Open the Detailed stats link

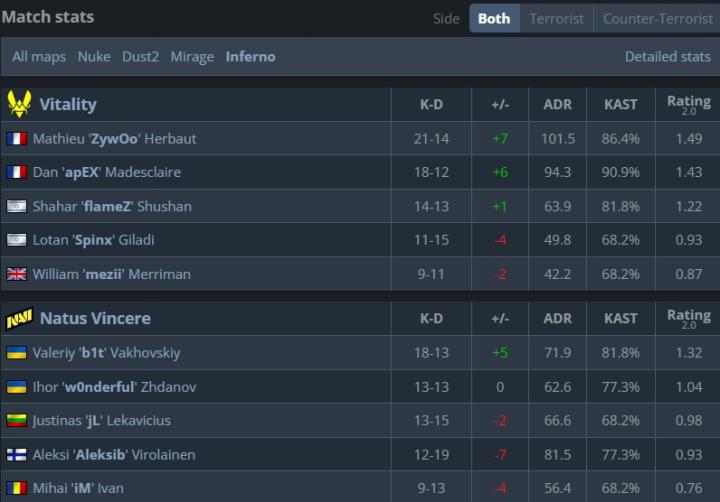tap(667, 57)
